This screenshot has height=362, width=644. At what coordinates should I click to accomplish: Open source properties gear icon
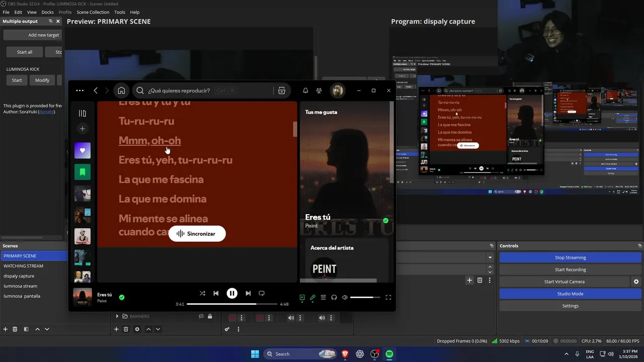[137, 329]
